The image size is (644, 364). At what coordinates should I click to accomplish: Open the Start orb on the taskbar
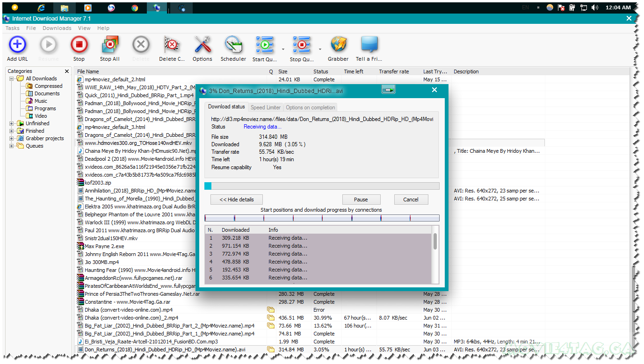point(14,7)
